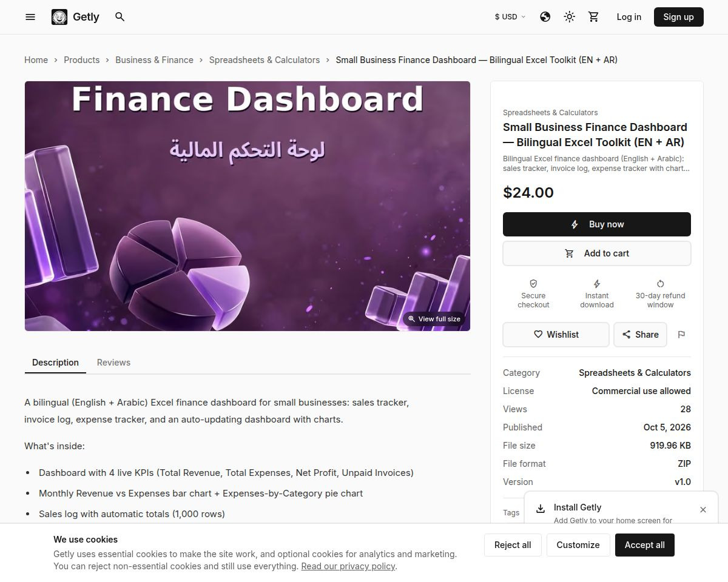Close the Install Getly popup

pyautogui.click(x=703, y=510)
